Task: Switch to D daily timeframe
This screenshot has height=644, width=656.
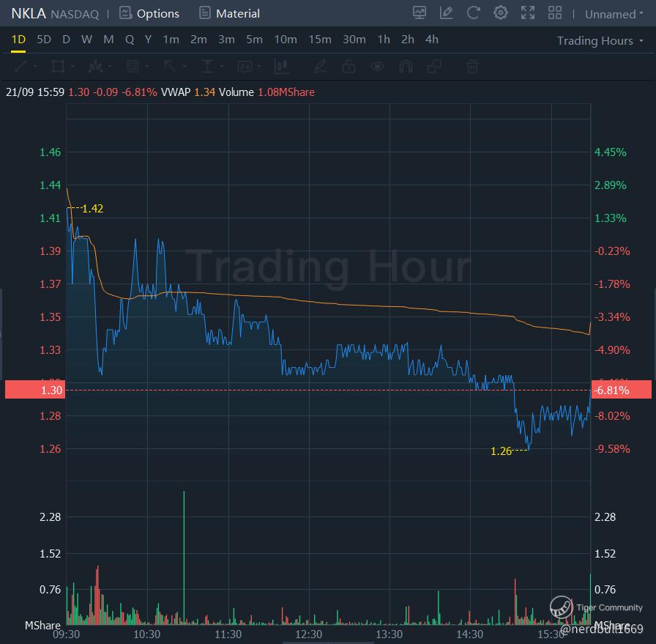Action: [x=66, y=40]
